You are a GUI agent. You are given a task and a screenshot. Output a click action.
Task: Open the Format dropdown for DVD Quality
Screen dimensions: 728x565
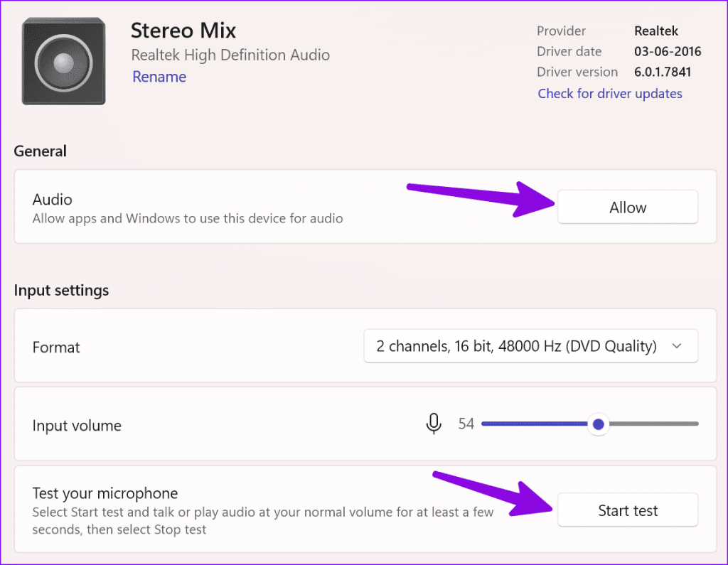click(x=530, y=346)
